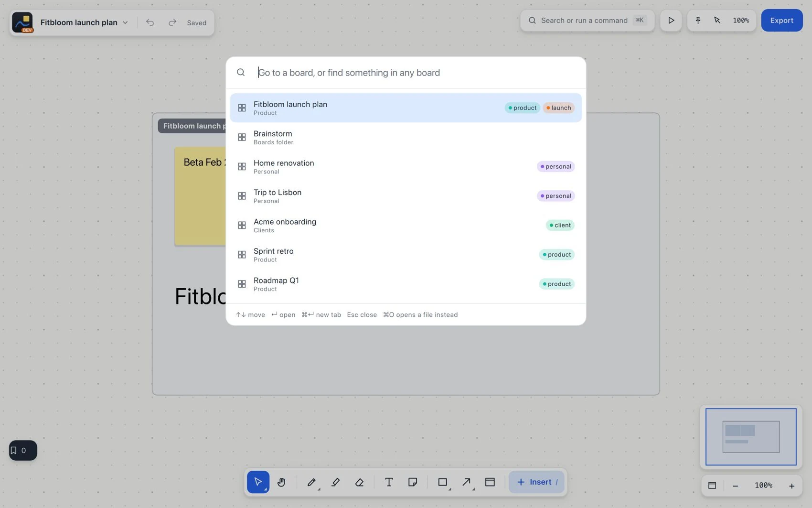The height and width of the screenshot is (508, 812).
Task: Click the Saved status label
Action: tap(197, 22)
